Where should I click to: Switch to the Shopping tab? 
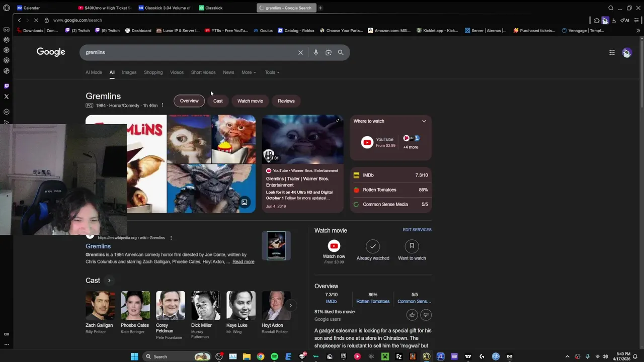coord(153,72)
